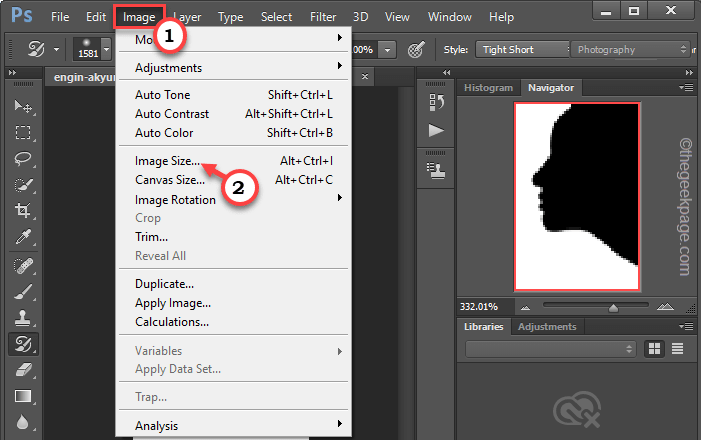Open the Libraries selection dropdown
This screenshot has height=440, width=701.
pyautogui.click(x=550, y=349)
